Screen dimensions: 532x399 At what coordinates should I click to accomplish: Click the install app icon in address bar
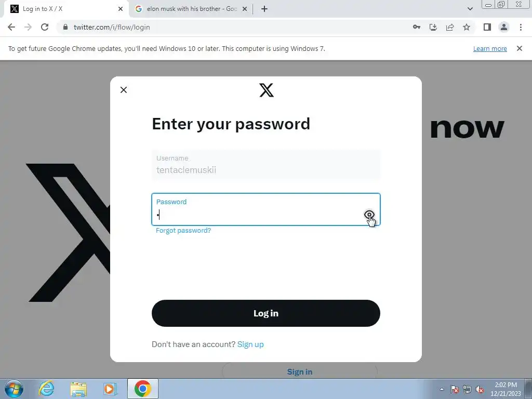[433, 27]
